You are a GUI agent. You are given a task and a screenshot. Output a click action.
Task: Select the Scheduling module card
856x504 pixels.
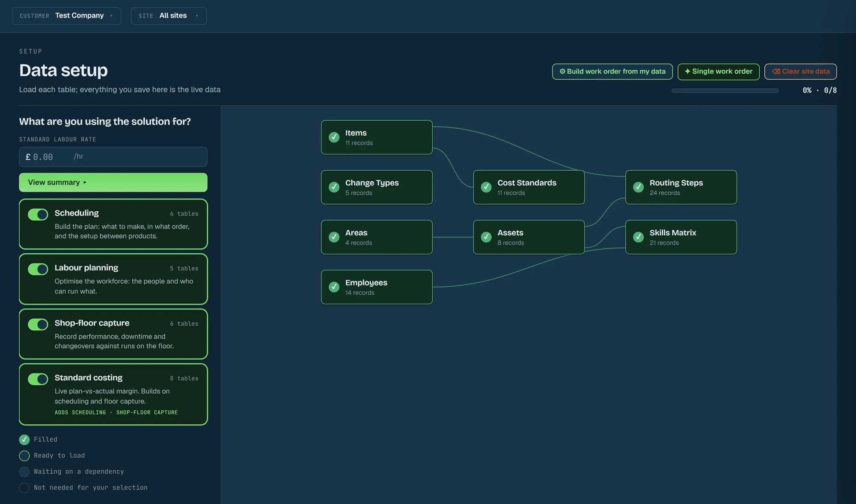113,224
